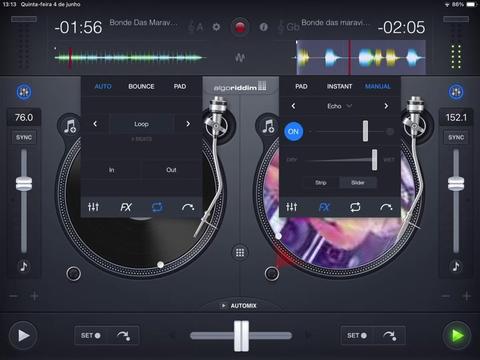
Task: Increase loop length with right arrow
Action: tap(188, 124)
